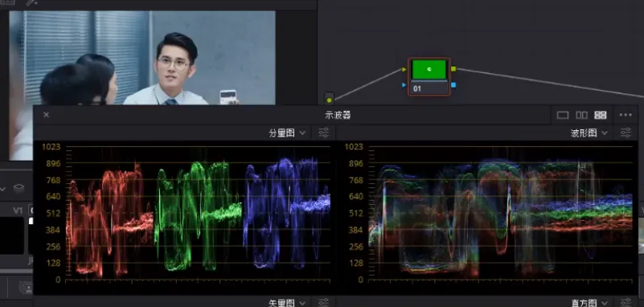Select corrector node 01 in node graph
Screen dimensions: 644x307
[x=429, y=77]
